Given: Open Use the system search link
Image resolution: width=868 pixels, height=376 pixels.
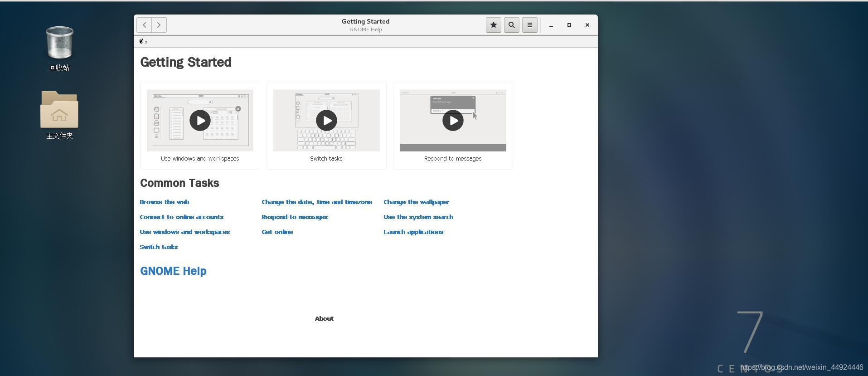Looking at the screenshot, I should pos(418,217).
